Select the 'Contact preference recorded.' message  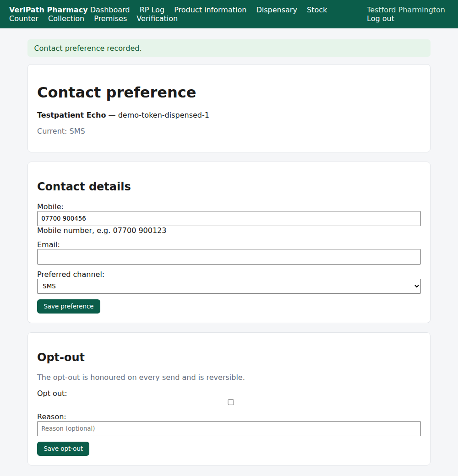(x=88, y=48)
